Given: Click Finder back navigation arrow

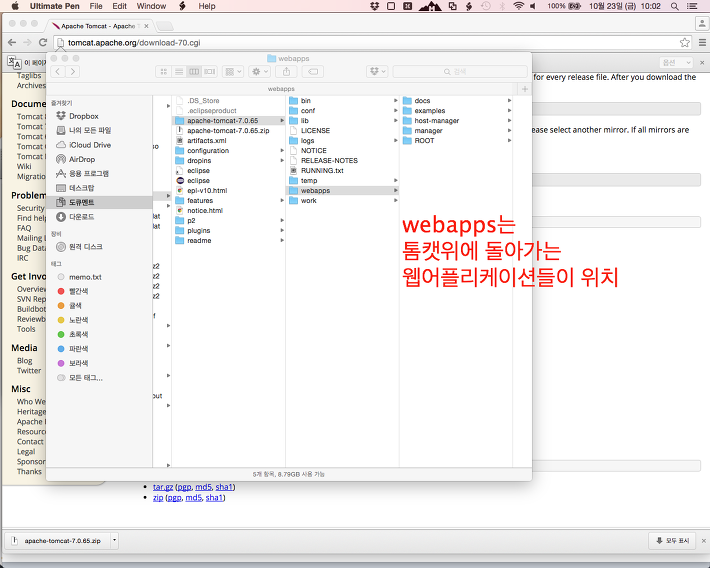Looking at the screenshot, I should 58,72.
